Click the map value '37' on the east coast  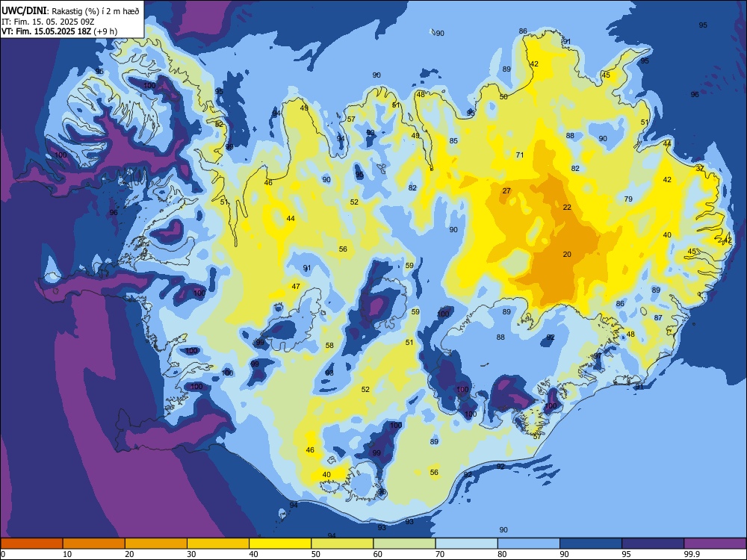click(x=700, y=169)
